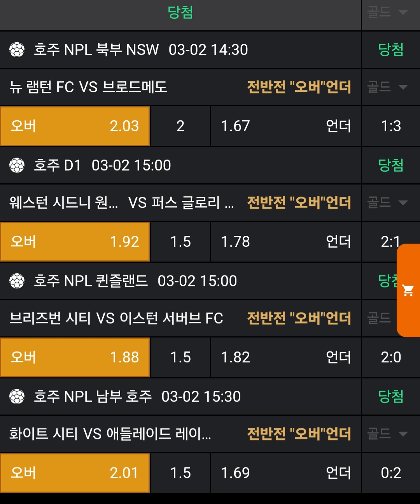The width and height of the screenshot is (420, 504).
Task: Choose the 언더 1.82 bet option
Action: (x=286, y=357)
